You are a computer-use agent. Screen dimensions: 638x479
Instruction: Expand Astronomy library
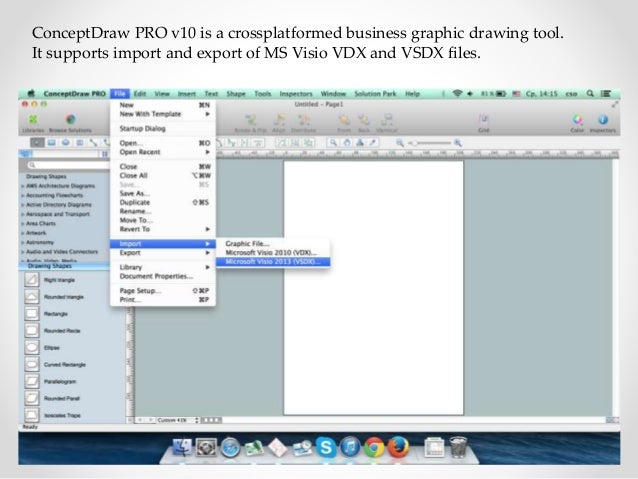37,242
